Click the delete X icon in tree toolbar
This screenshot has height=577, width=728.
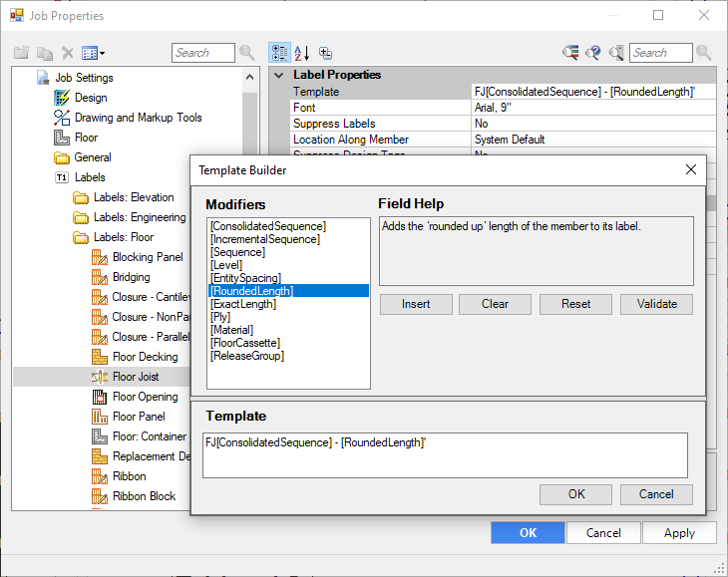[x=68, y=53]
